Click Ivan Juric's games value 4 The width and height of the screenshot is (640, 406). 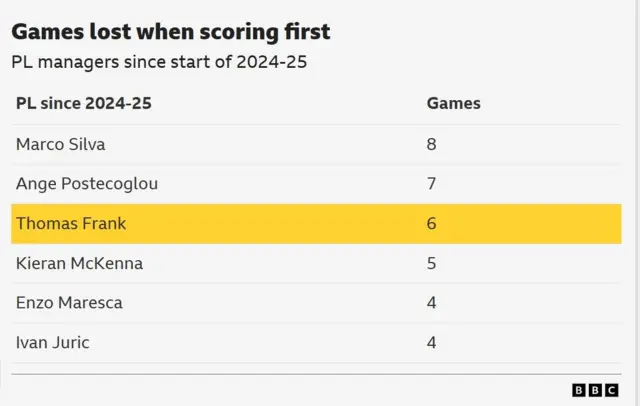click(432, 343)
